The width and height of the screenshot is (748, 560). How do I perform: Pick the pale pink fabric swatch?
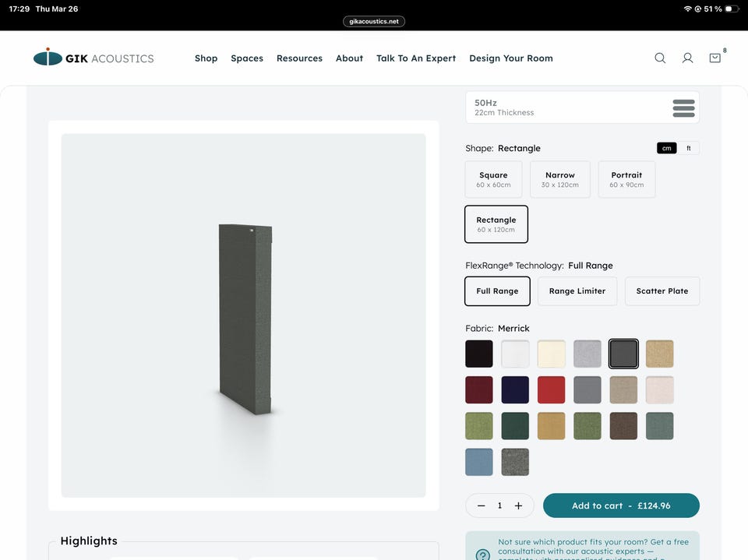pyautogui.click(x=660, y=389)
